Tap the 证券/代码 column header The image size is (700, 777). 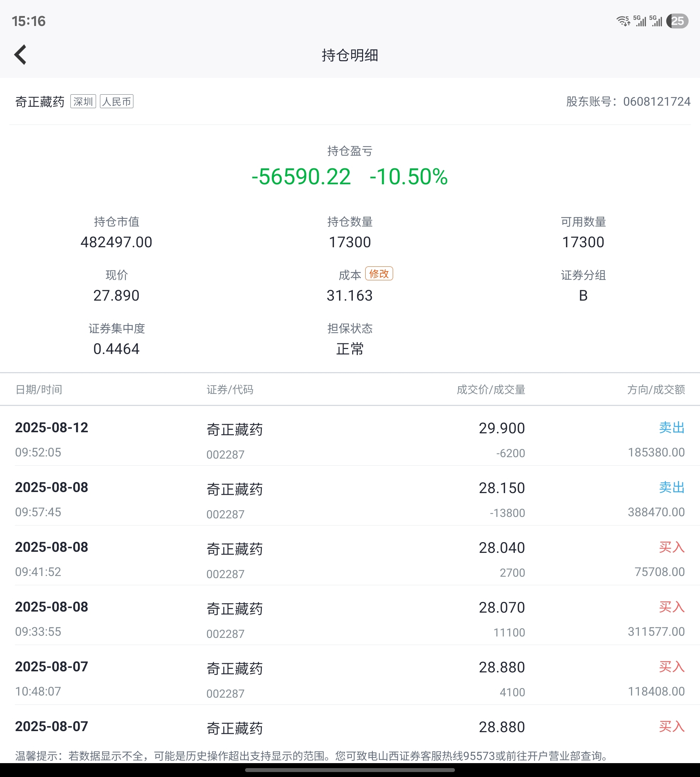click(230, 390)
